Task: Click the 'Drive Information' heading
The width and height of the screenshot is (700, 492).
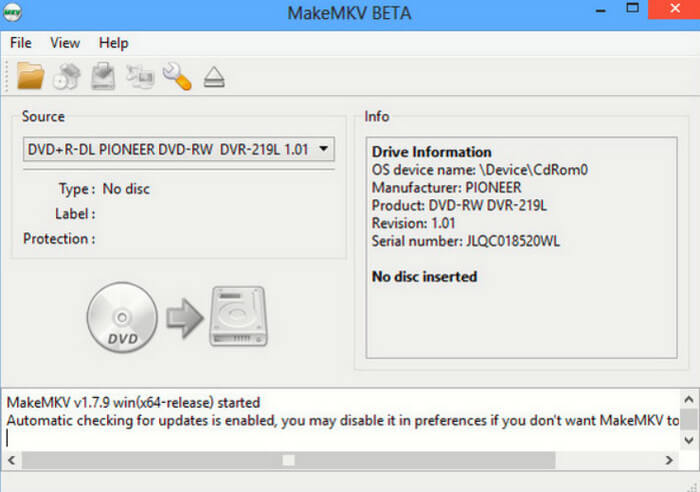Action: [x=431, y=152]
